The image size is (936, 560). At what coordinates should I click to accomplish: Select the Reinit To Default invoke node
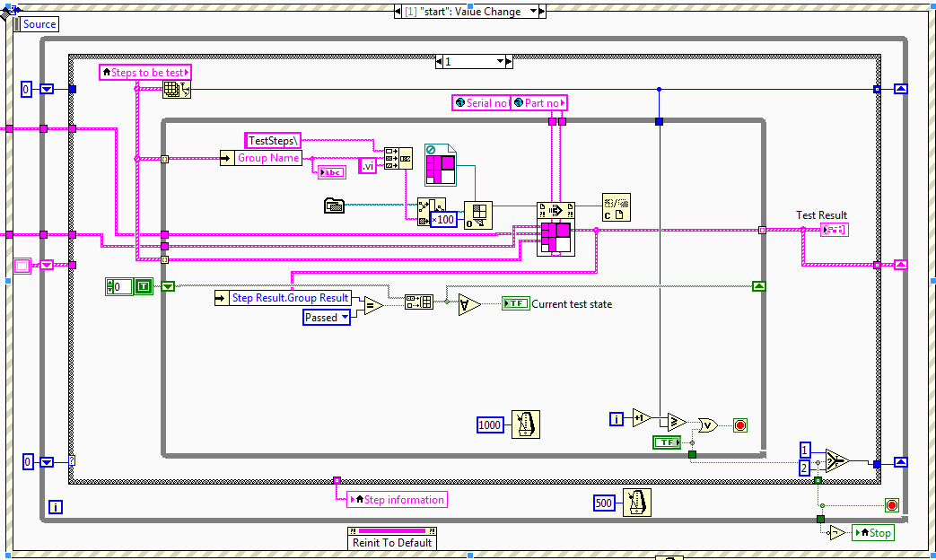392,538
